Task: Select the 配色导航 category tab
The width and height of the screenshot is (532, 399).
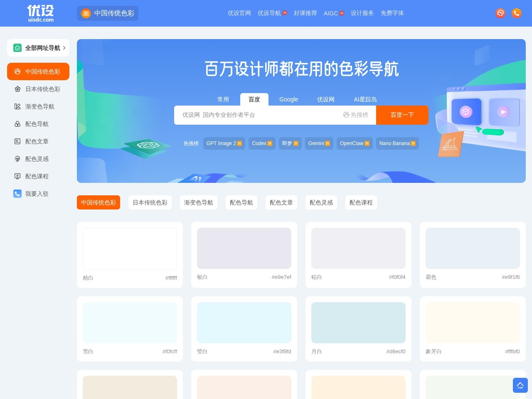Action: 241,202
